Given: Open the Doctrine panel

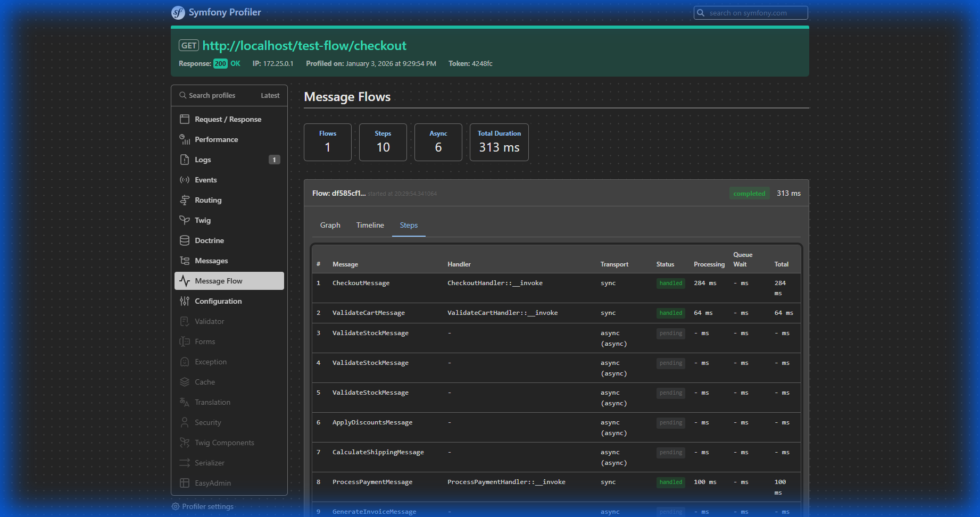Looking at the screenshot, I should pos(209,240).
